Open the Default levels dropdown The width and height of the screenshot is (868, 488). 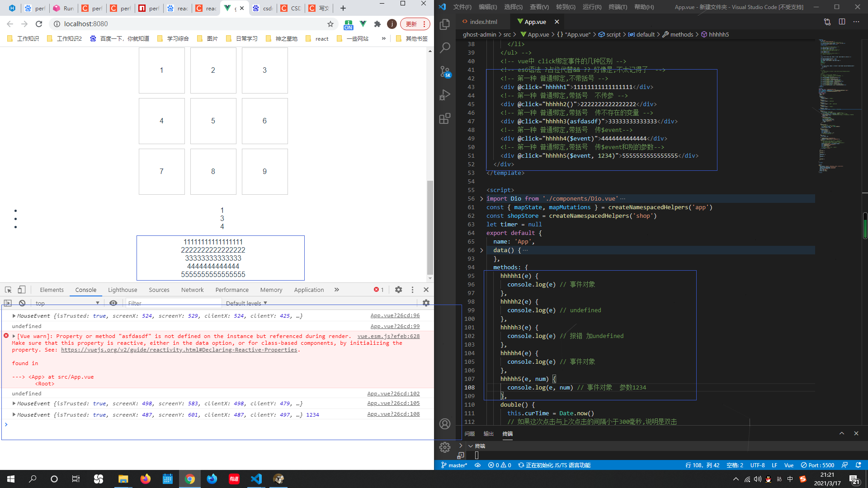[x=246, y=303]
